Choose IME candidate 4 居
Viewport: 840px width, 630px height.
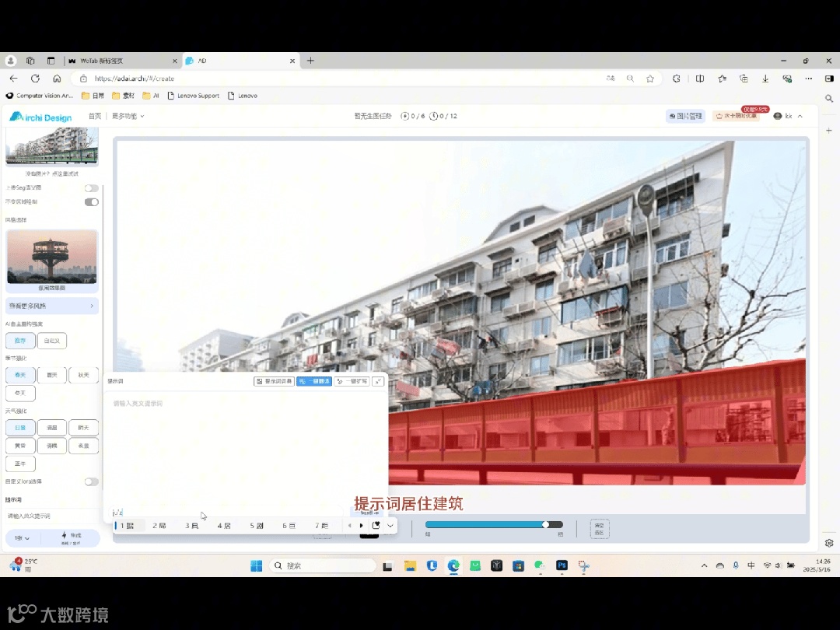tap(224, 526)
